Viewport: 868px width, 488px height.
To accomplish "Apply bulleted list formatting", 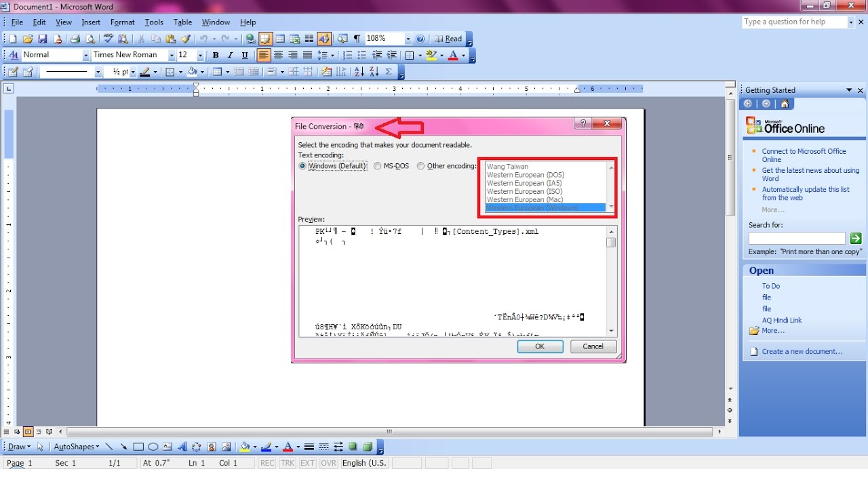I will (363, 56).
